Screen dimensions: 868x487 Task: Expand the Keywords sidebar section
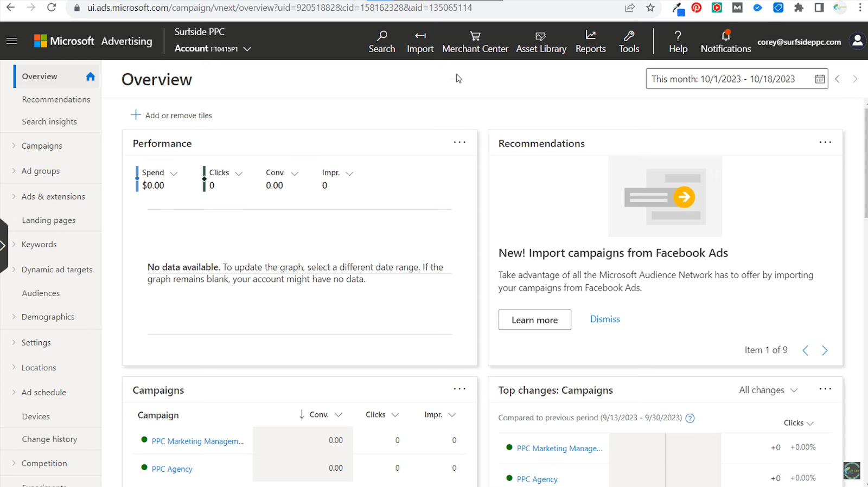(14, 244)
